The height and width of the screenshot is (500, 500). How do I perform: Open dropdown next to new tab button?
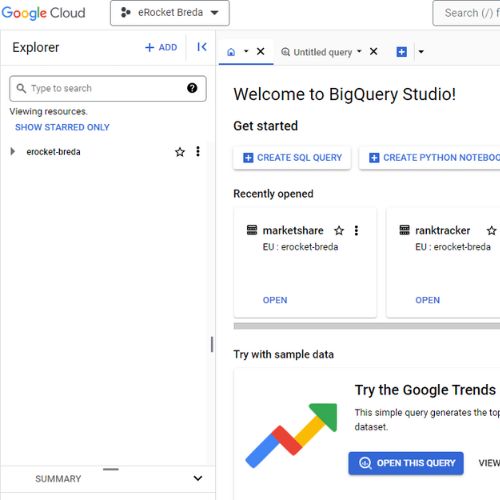coord(421,52)
